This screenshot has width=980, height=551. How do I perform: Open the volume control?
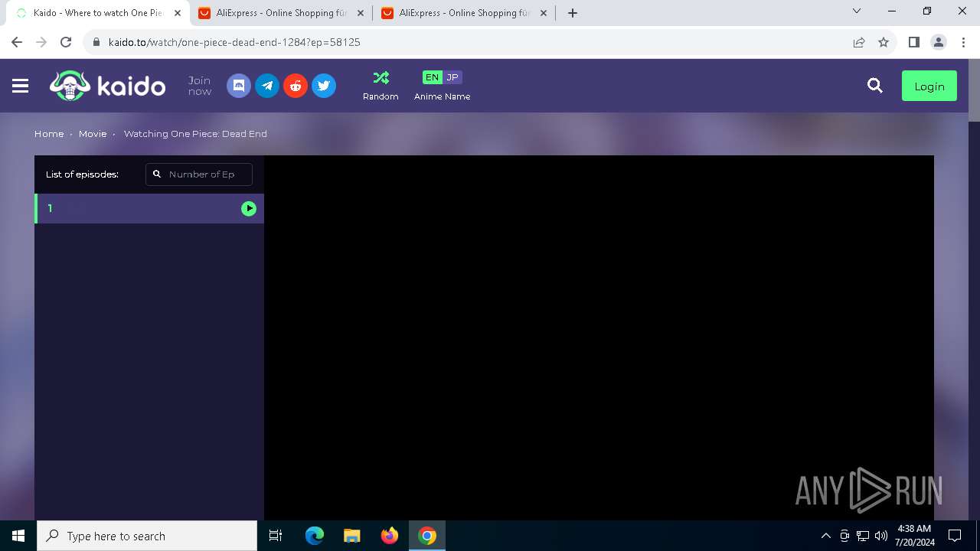coord(880,536)
